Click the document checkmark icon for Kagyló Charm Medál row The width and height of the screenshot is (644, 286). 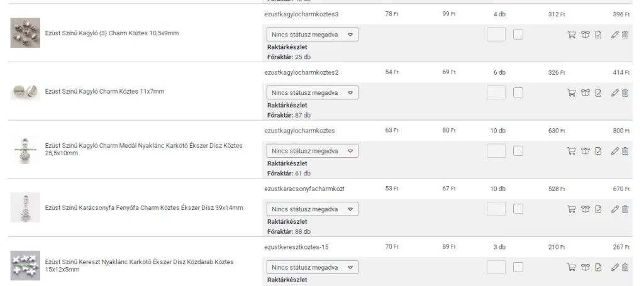[x=598, y=151]
